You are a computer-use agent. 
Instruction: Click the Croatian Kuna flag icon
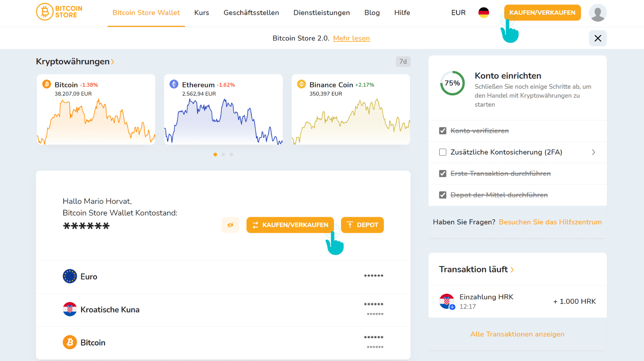(70, 309)
